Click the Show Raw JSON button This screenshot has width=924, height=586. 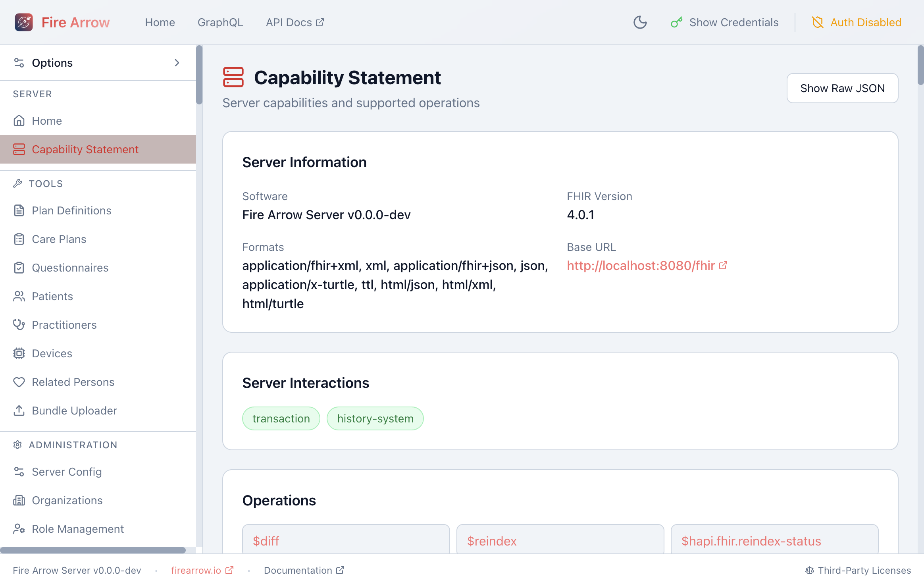(842, 88)
